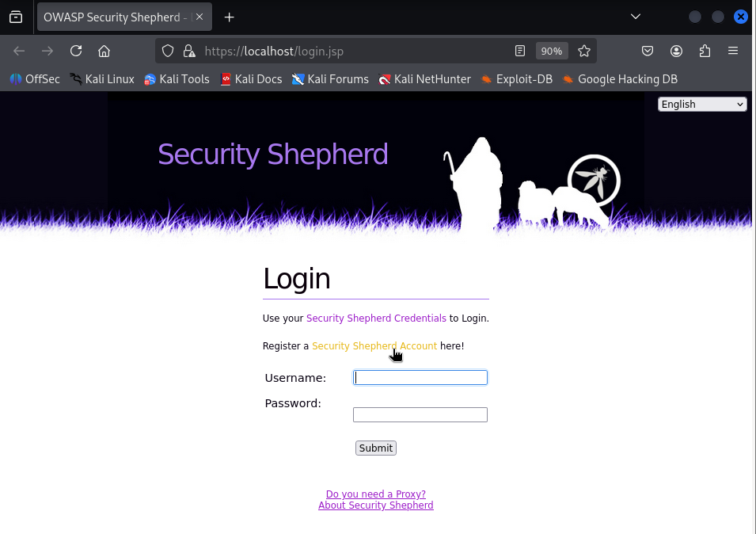The width and height of the screenshot is (756, 534).
Task: Open the browser home page
Action: tap(104, 51)
